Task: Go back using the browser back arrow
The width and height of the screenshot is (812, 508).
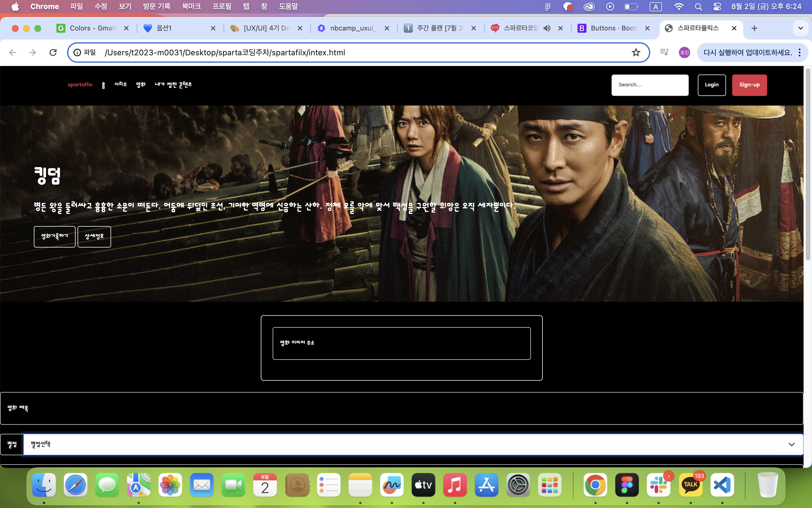Action: click(x=12, y=52)
